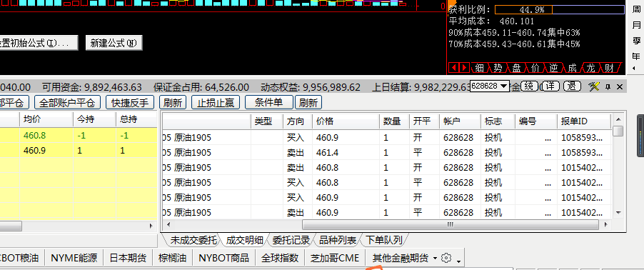644x270 pixels.
Task: Click 快捷反手 button
Action: click(130, 102)
